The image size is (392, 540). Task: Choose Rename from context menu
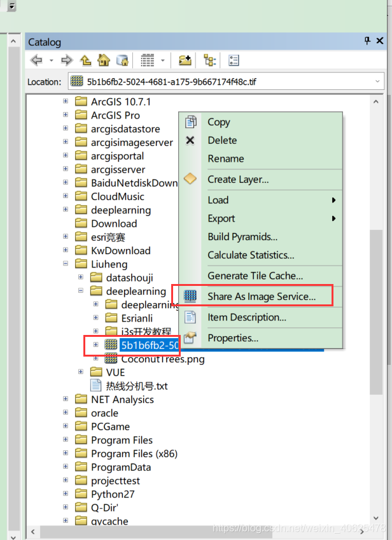click(x=260, y=159)
